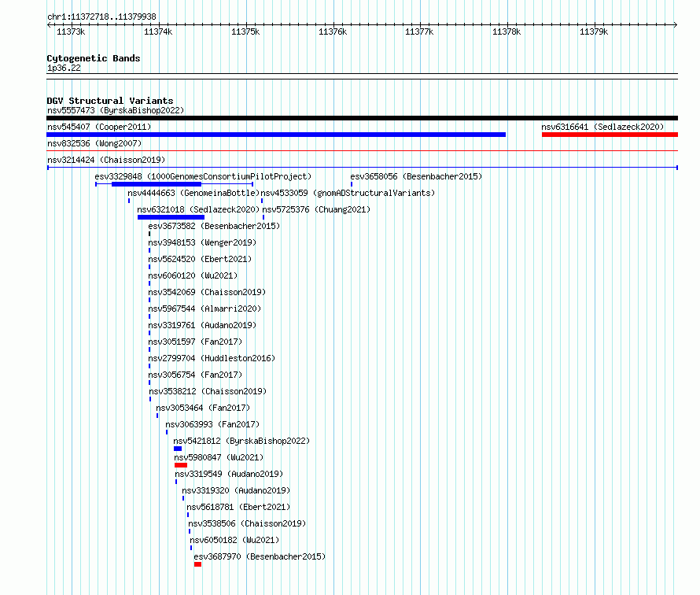
Task: Open nsv5725376 (Chuang2021) label
Action: [x=316, y=209]
